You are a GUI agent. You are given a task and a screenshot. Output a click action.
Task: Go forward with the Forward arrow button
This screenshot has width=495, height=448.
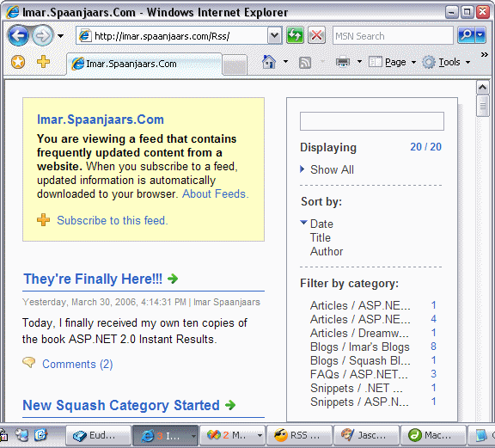point(43,36)
